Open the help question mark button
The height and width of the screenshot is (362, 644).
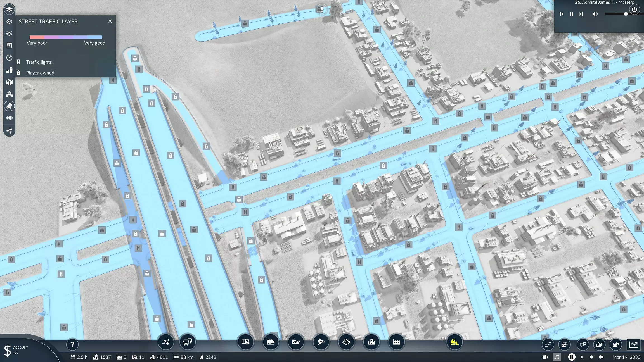(x=72, y=345)
